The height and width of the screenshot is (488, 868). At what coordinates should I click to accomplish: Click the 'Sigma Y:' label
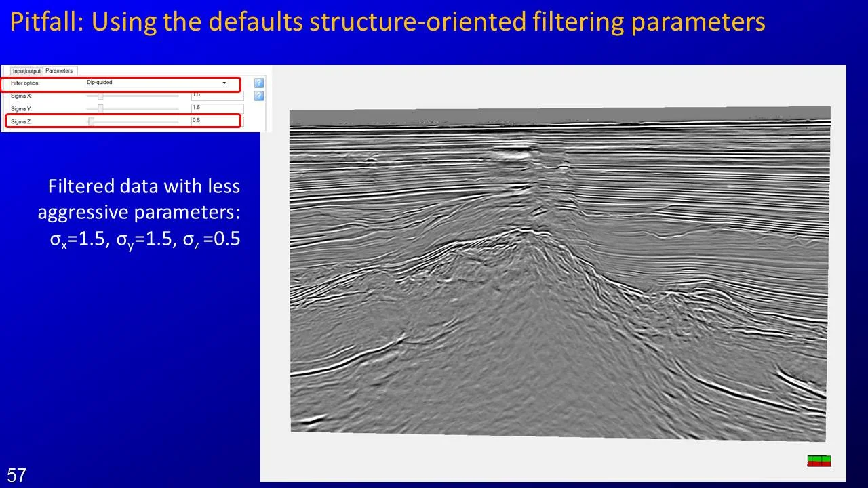[x=21, y=108]
